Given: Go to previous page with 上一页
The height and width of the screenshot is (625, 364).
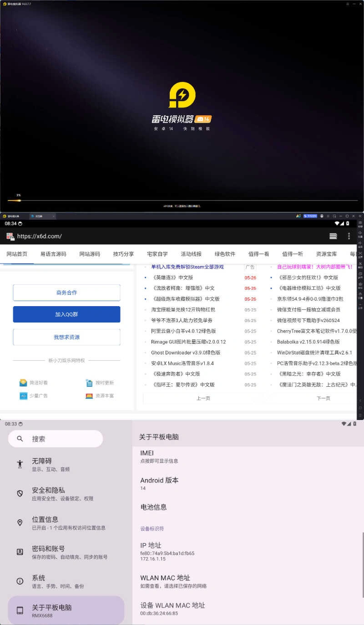Looking at the screenshot, I should point(203,398).
